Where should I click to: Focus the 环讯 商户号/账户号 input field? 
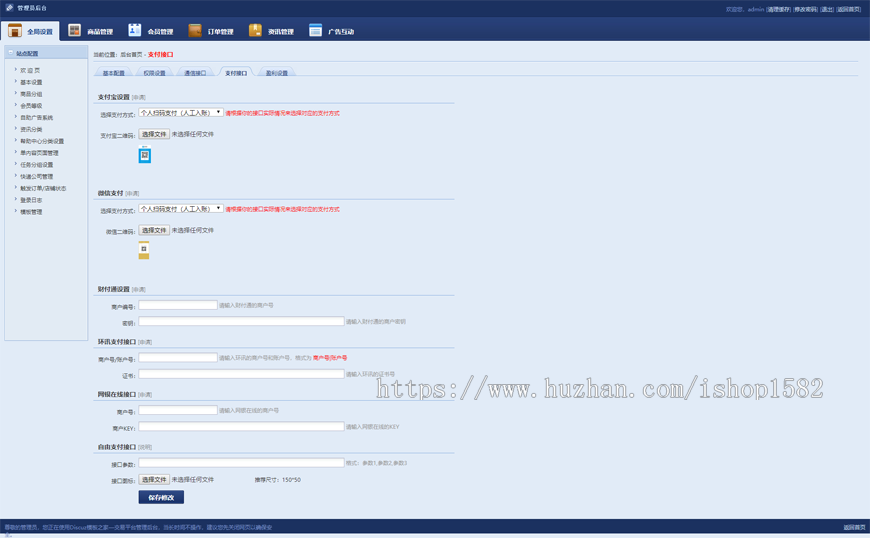tap(178, 358)
